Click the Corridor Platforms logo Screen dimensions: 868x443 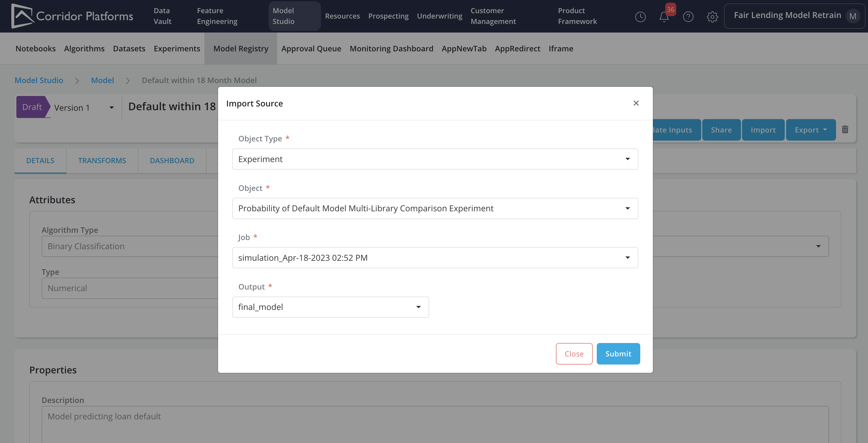coord(72,16)
